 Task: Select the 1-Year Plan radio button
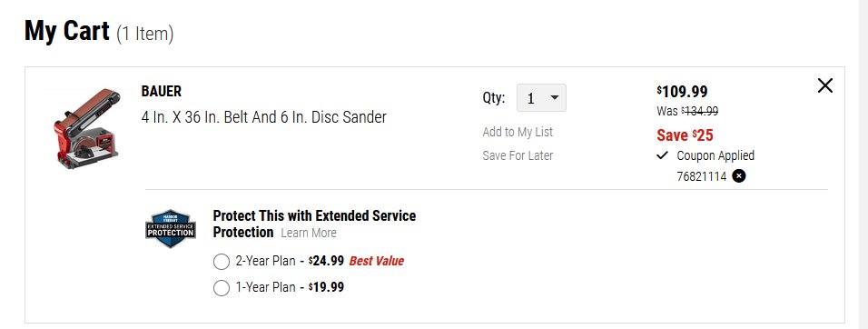pyautogui.click(x=221, y=288)
